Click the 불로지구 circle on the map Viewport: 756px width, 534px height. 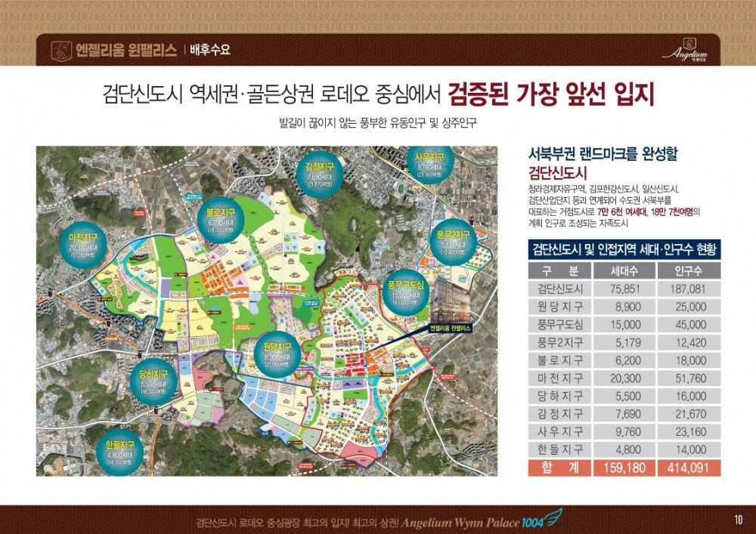(220, 220)
